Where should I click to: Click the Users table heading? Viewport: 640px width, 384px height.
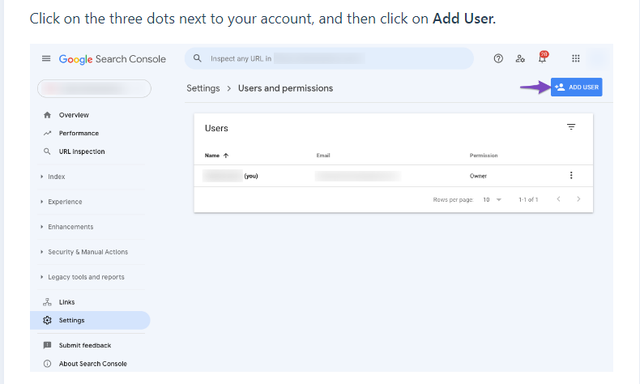point(216,128)
